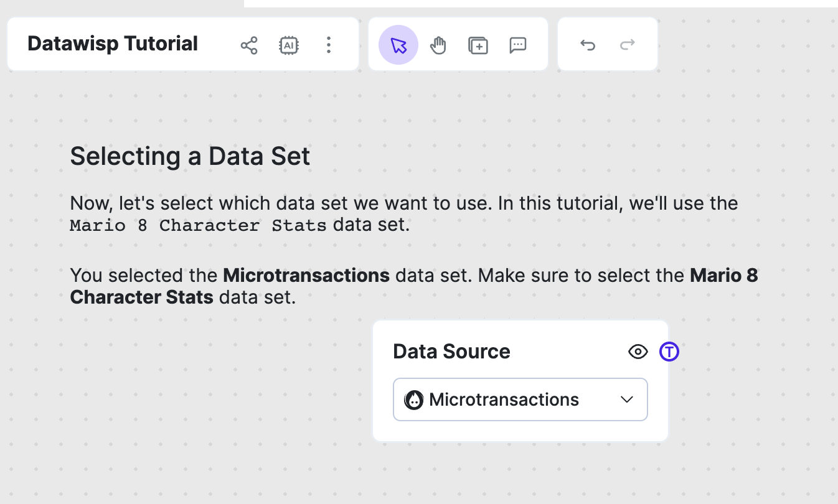Click the redo arrow icon

coord(628,45)
